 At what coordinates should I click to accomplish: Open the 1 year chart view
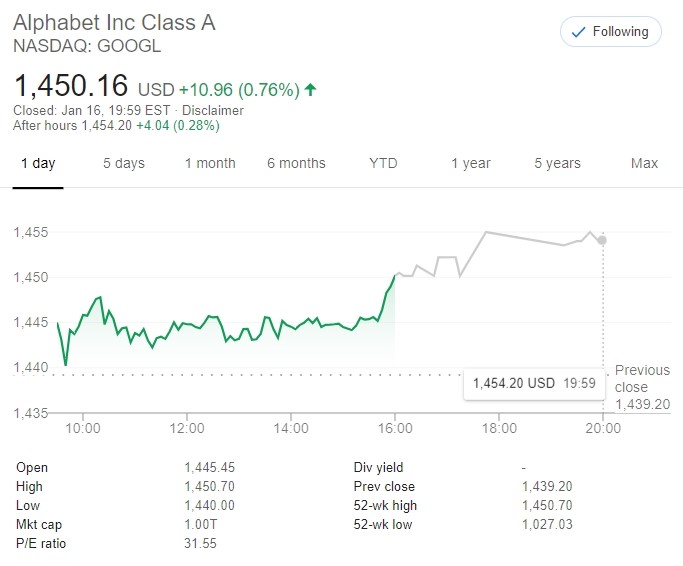click(471, 163)
